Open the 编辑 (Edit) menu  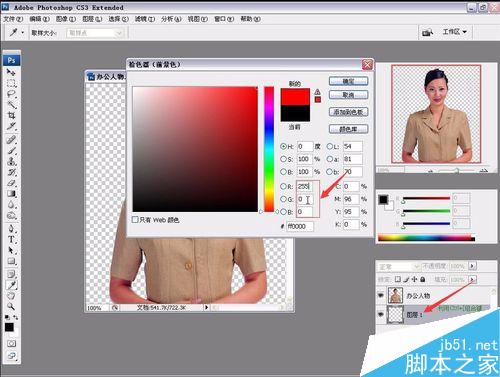[x=39, y=19]
